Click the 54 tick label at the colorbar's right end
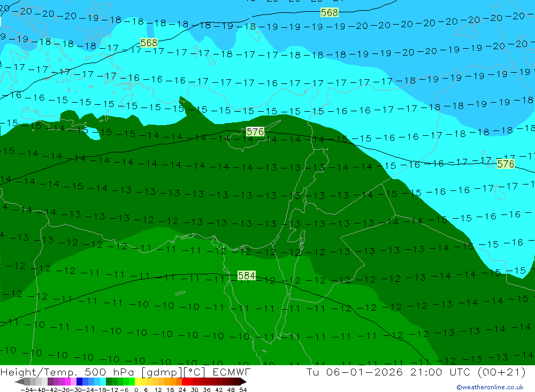Viewport: 535px width, 392px height. 243,390
